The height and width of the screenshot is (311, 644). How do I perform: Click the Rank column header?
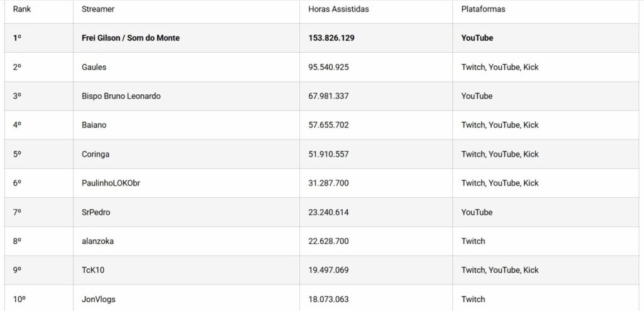[x=21, y=9]
